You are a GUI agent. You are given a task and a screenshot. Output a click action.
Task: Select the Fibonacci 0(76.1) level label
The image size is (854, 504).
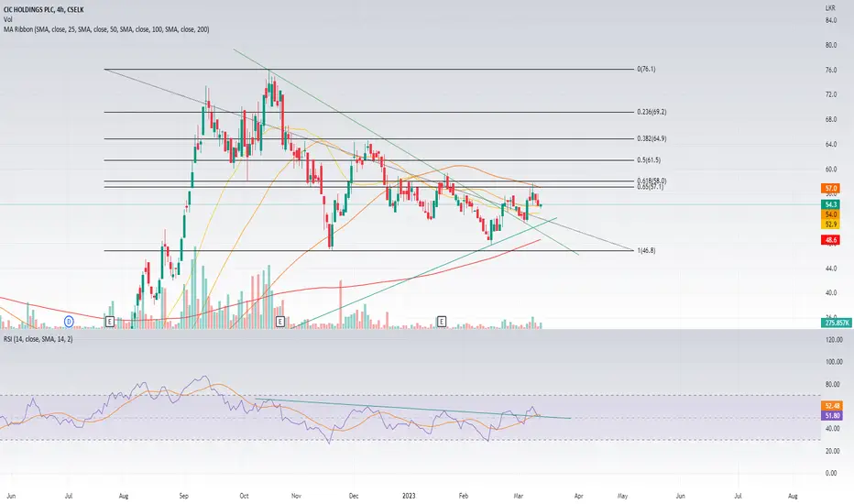tap(647, 70)
